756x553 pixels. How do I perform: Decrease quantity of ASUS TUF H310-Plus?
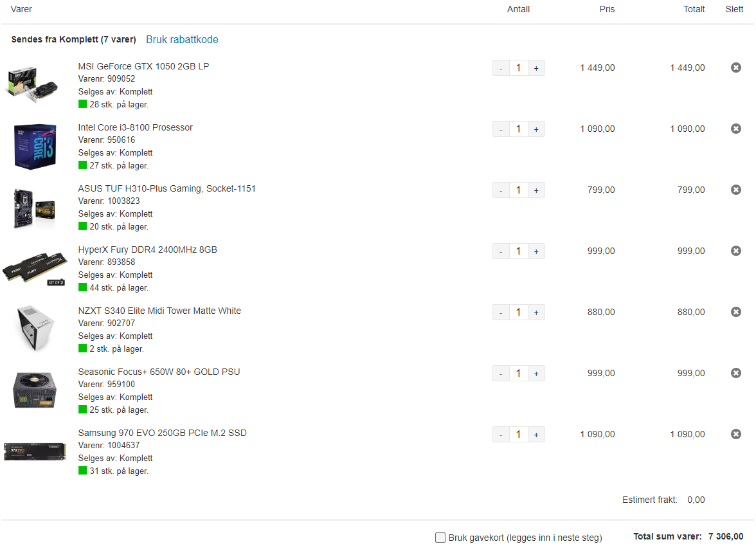pos(501,190)
